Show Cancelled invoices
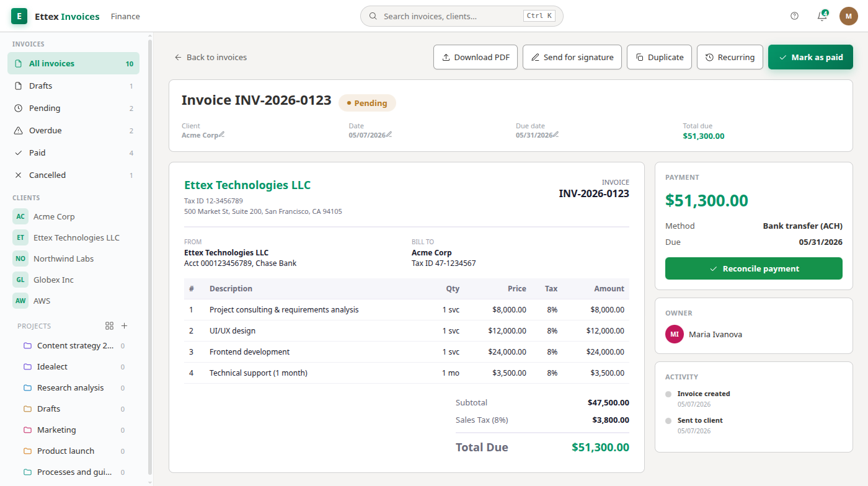This screenshot has width=868, height=486. [x=73, y=175]
